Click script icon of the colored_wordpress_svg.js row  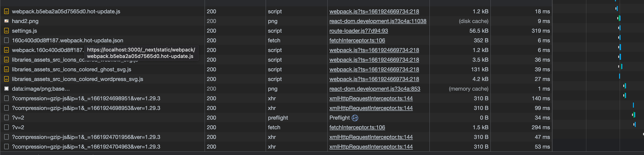(6, 79)
